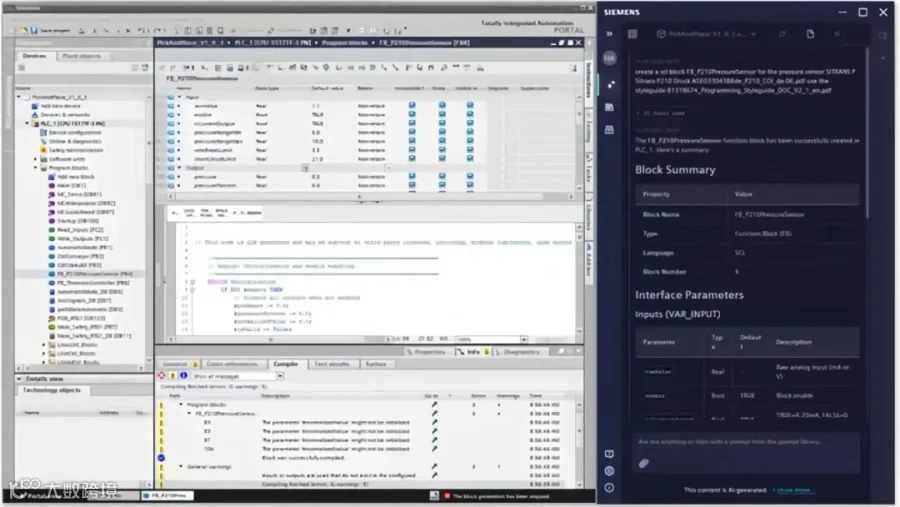This screenshot has height=507, width=900.
Task: Click the show more link under chat
Action: [793, 490]
